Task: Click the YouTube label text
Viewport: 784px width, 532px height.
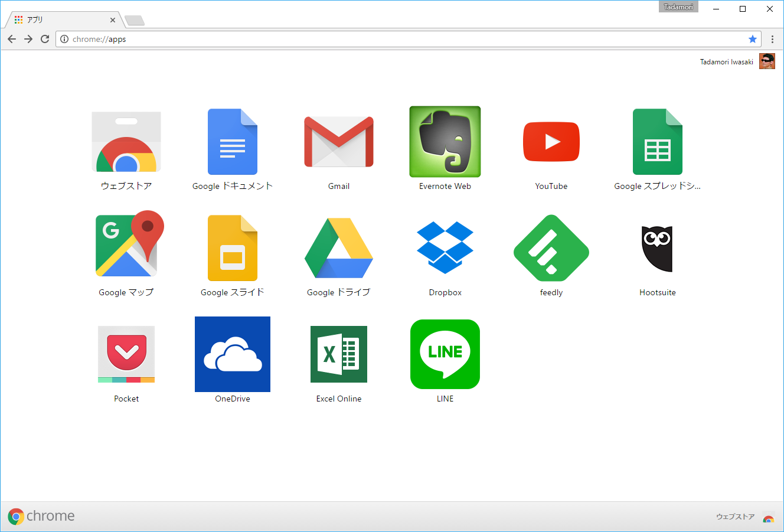Action: click(551, 186)
